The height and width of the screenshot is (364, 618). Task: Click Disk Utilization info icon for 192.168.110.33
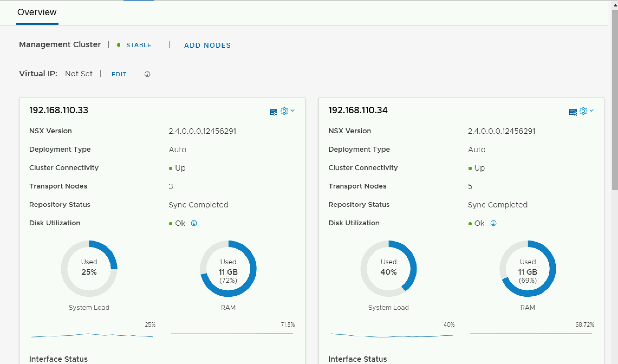[x=194, y=223]
